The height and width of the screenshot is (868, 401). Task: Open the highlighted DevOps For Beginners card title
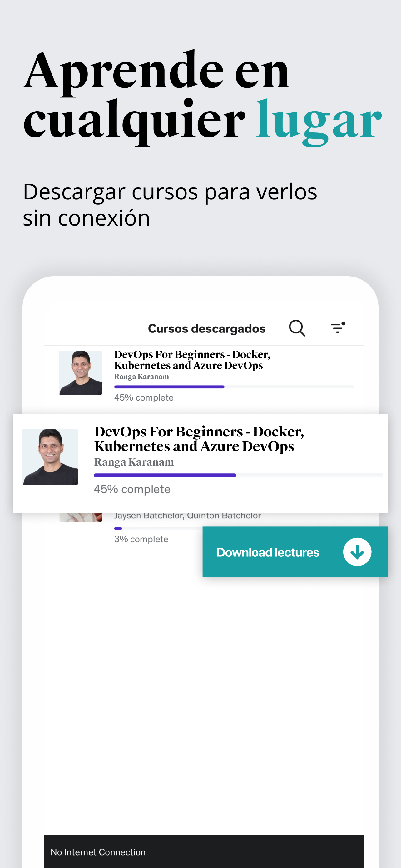pos(199,439)
